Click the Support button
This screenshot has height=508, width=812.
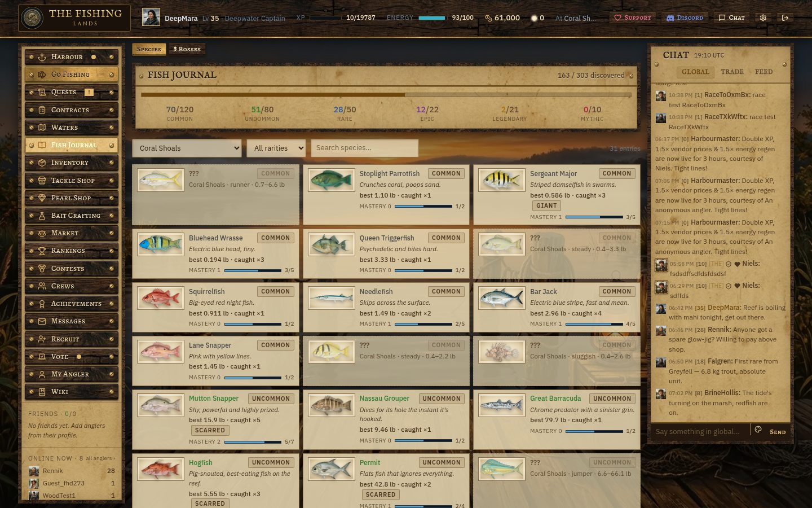pos(632,17)
